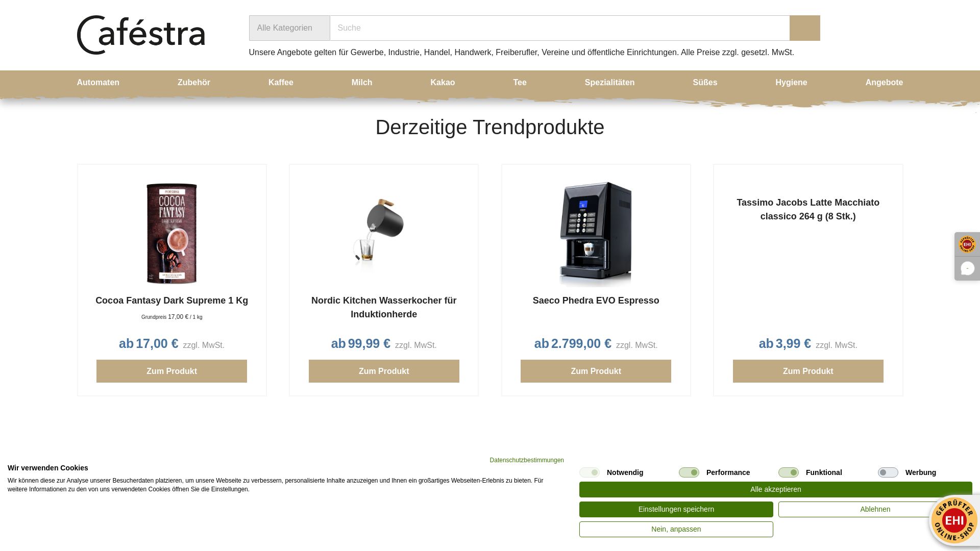Disable the Performance cookie switch
The width and height of the screenshot is (980, 551).
[689, 472]
